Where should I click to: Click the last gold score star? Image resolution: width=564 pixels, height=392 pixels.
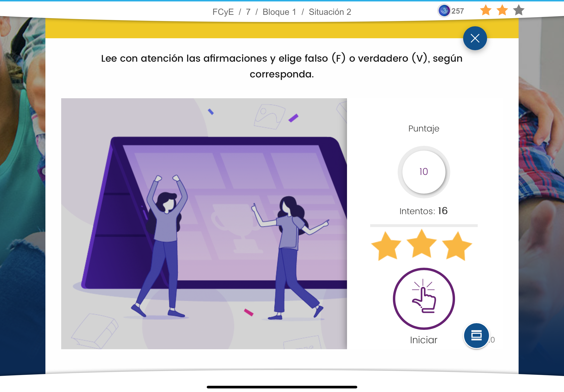[x=457, y=246]
